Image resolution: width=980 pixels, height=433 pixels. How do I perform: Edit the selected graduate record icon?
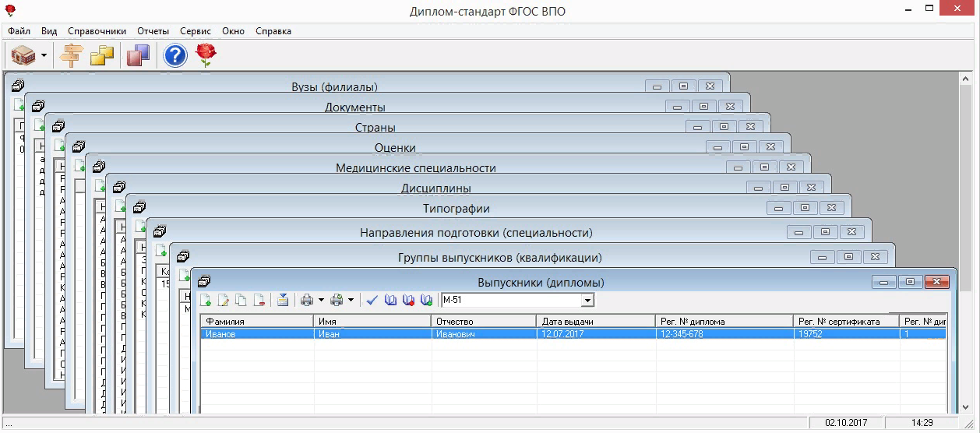coord(224,301)
